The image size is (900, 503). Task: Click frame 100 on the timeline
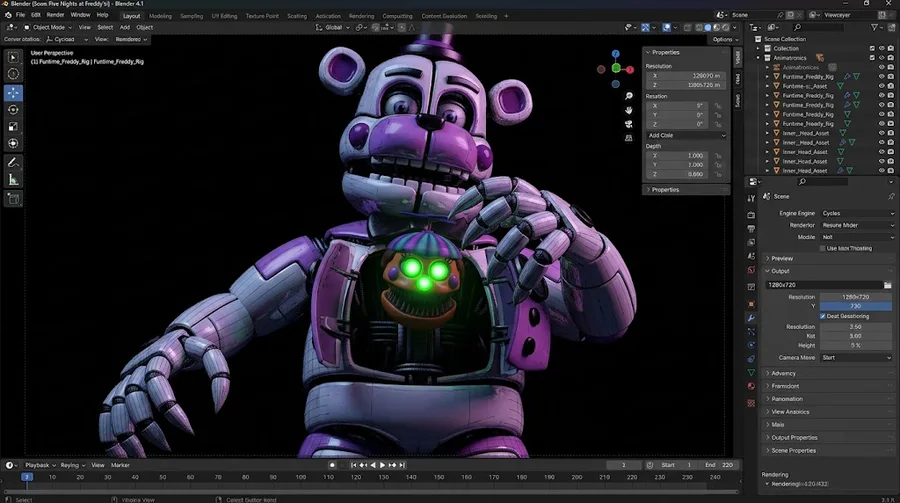(x=301, y=477)
